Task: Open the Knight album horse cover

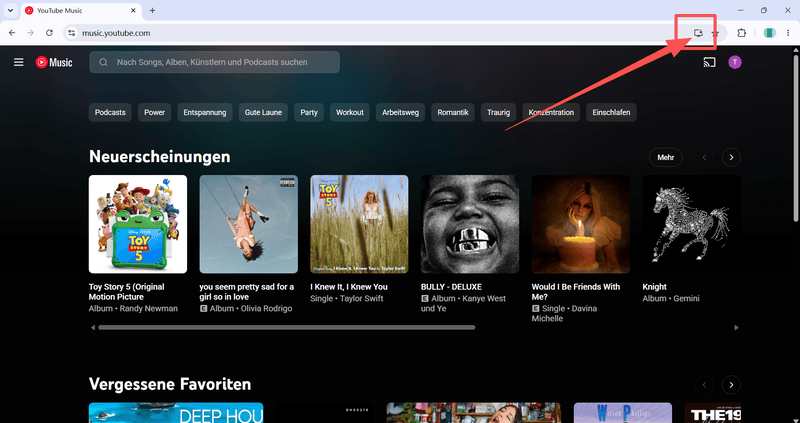Action: (691, 224)
